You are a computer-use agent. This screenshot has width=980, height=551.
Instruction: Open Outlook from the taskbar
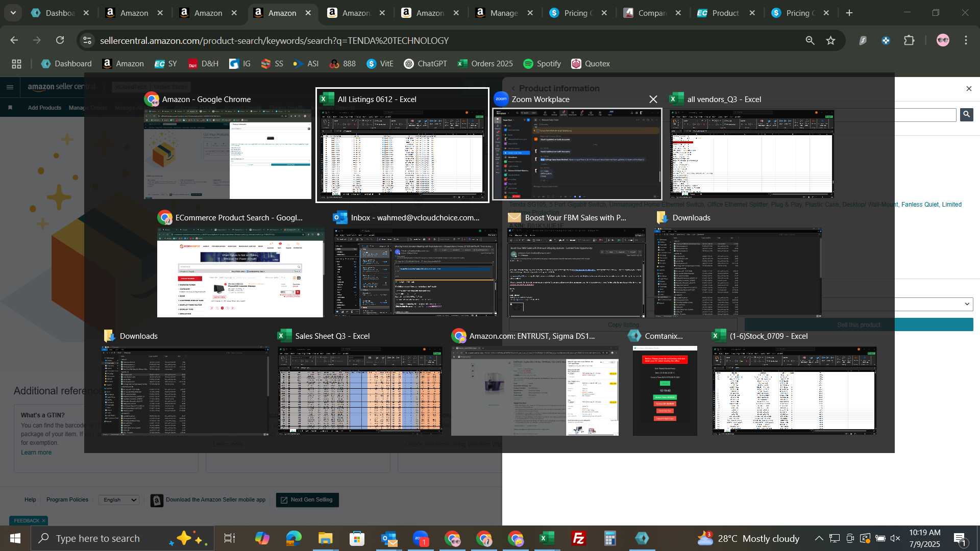[389, 538]
